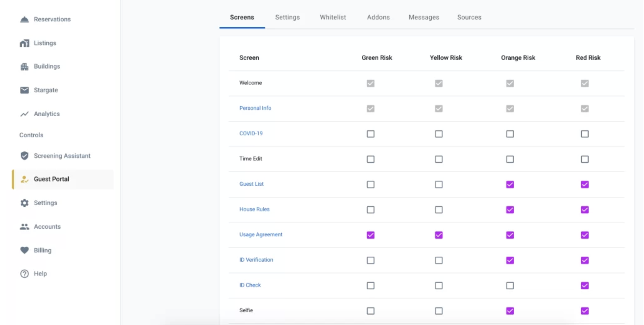Select the Time Edit row label

coord(250,159)
